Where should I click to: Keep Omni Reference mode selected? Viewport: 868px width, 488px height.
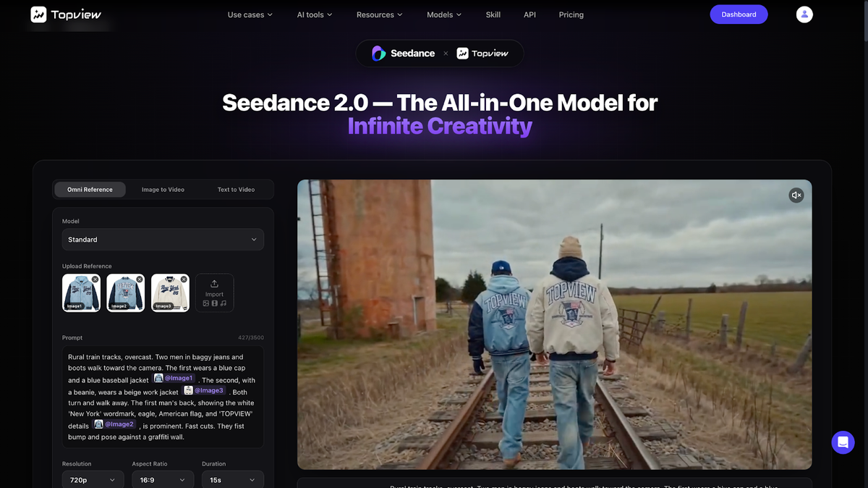point(90,189)
